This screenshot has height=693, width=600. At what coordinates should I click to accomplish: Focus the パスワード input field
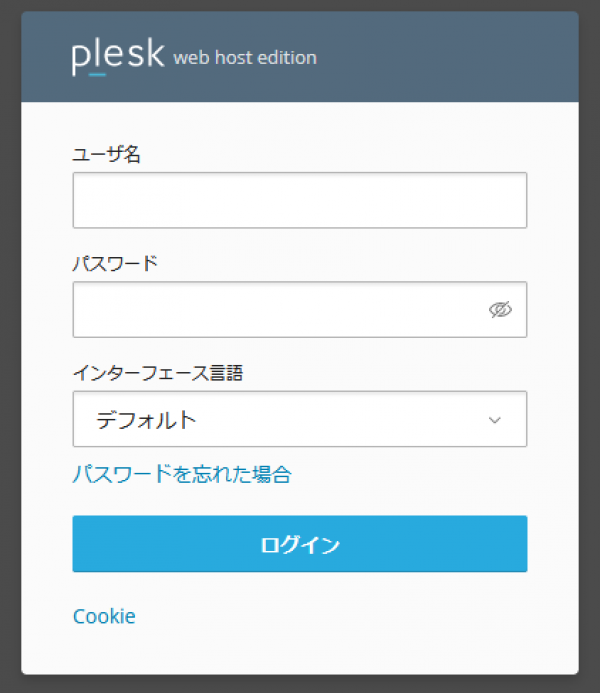[280, 310]
